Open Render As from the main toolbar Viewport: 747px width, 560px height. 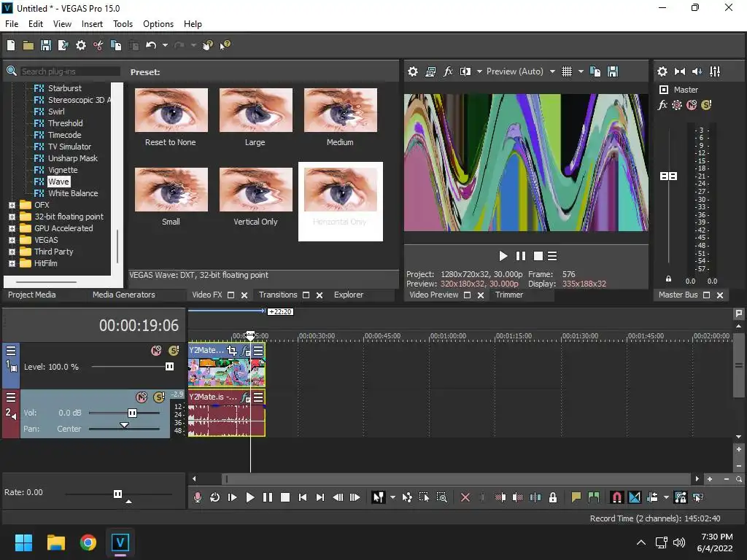(63, 45)
